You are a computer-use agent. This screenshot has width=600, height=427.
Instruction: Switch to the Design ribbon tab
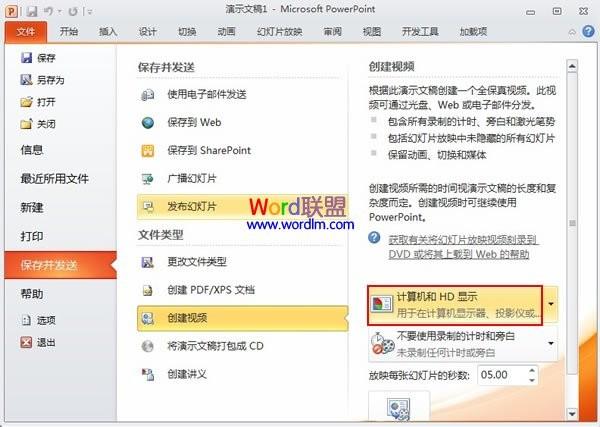[147, 31]
